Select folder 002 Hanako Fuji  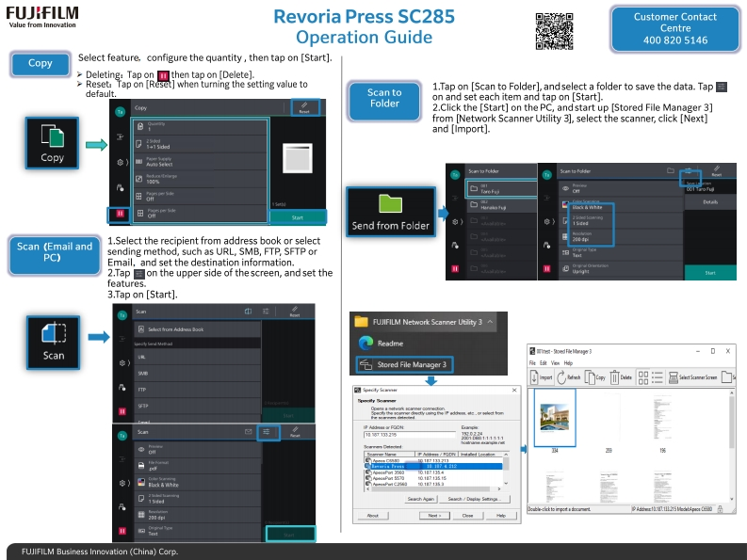(501, 205)
